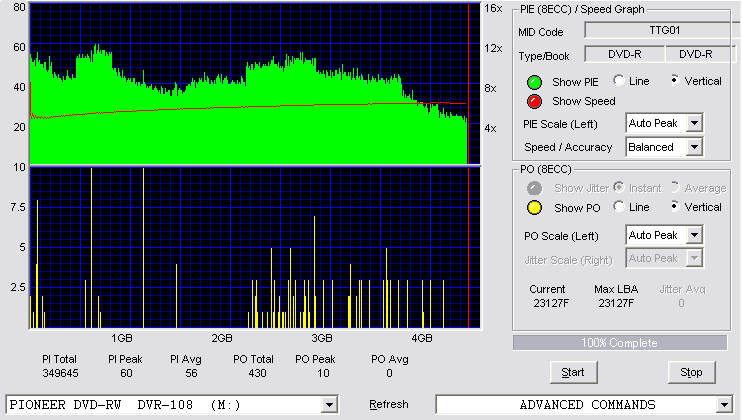This screenshot has height=420, width=742.
Task: Click the second DVD-R Book field
Action: 700,54
